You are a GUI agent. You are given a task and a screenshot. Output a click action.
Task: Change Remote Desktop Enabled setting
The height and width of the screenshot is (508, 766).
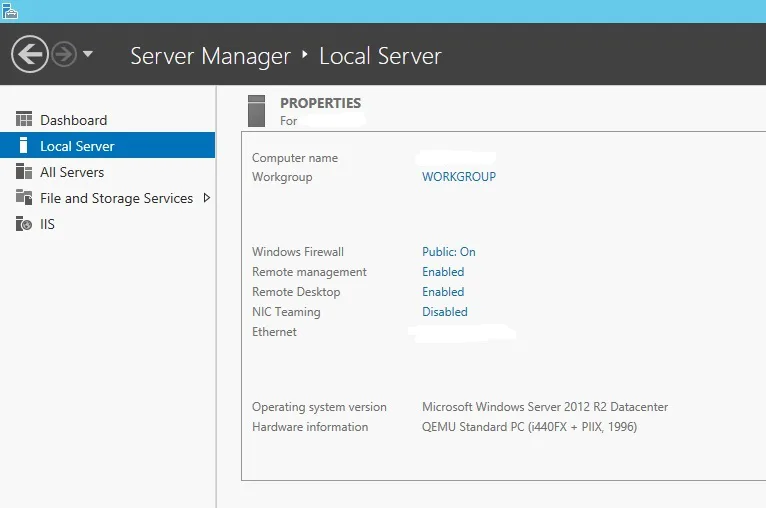(x=443, y=292)
